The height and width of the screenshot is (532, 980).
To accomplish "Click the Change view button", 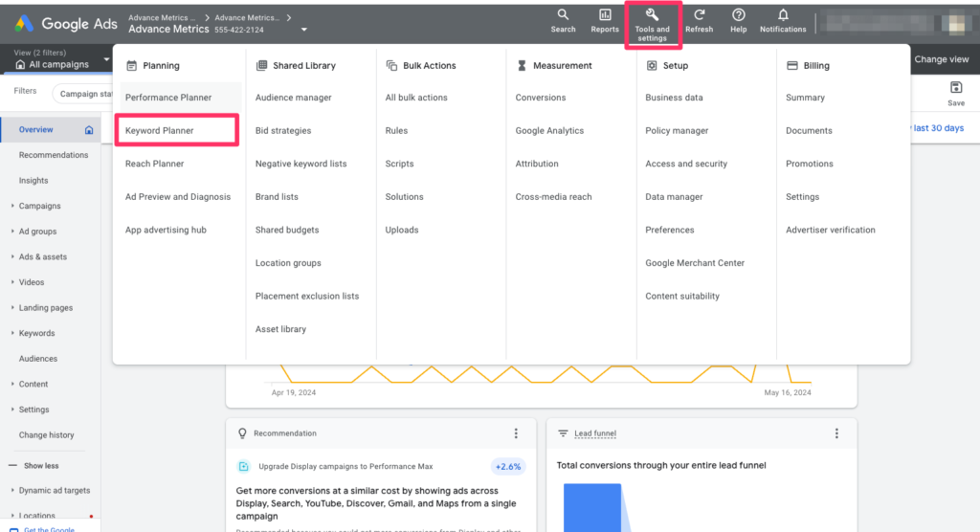I will [x=942, y=59].
